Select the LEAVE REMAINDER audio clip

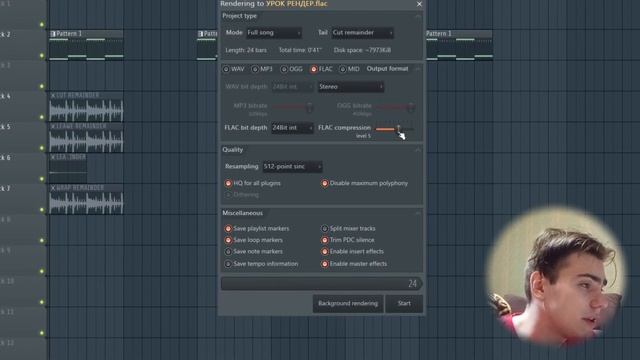[86, 138]
